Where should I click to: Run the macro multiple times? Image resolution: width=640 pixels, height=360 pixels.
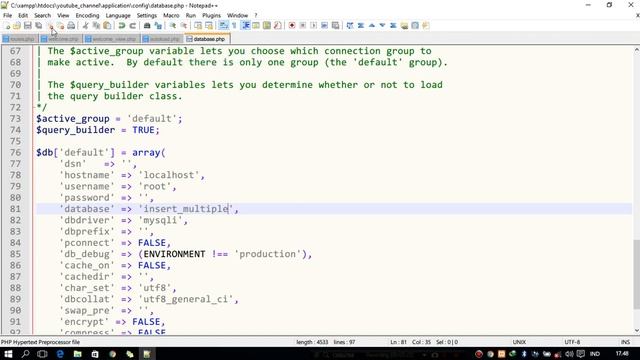click(x=324, y=26)
